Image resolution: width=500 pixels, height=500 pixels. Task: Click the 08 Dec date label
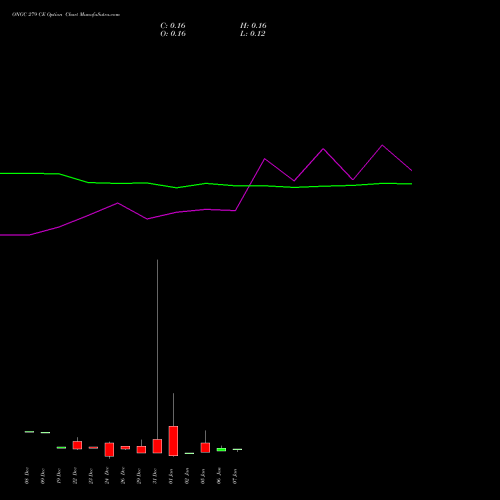[x=27, y=476]
